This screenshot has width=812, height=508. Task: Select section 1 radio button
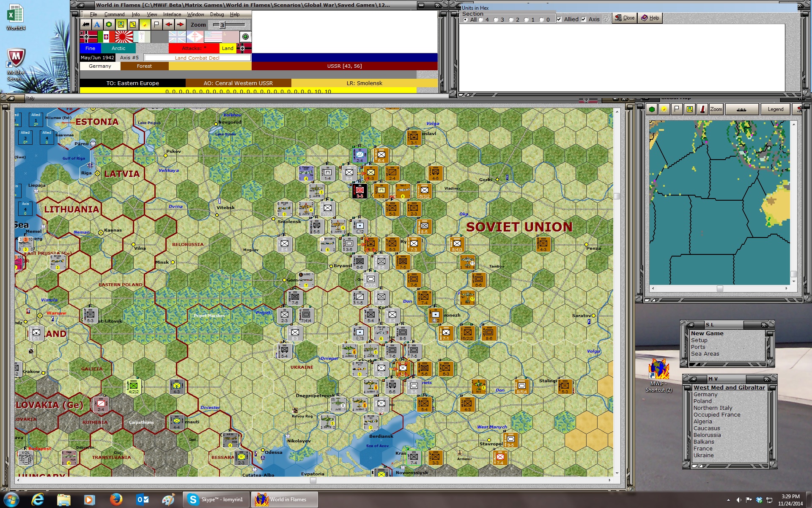(527, 19)
